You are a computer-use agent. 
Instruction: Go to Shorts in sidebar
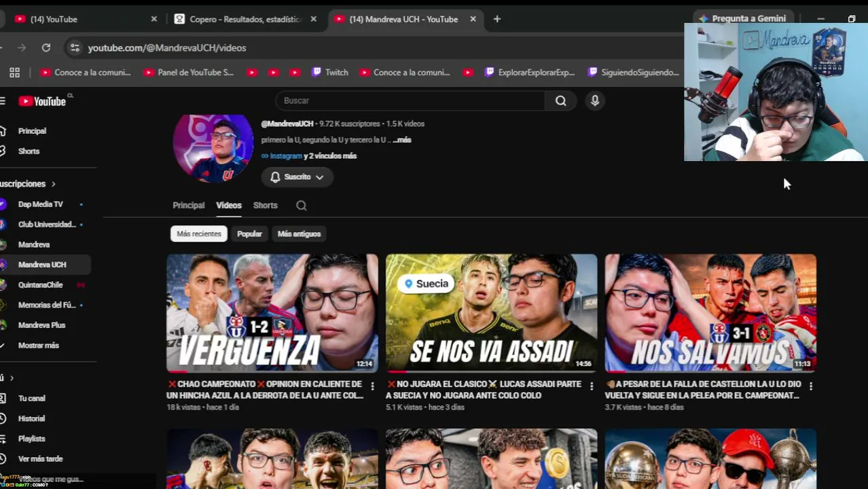tap(29, 151)
